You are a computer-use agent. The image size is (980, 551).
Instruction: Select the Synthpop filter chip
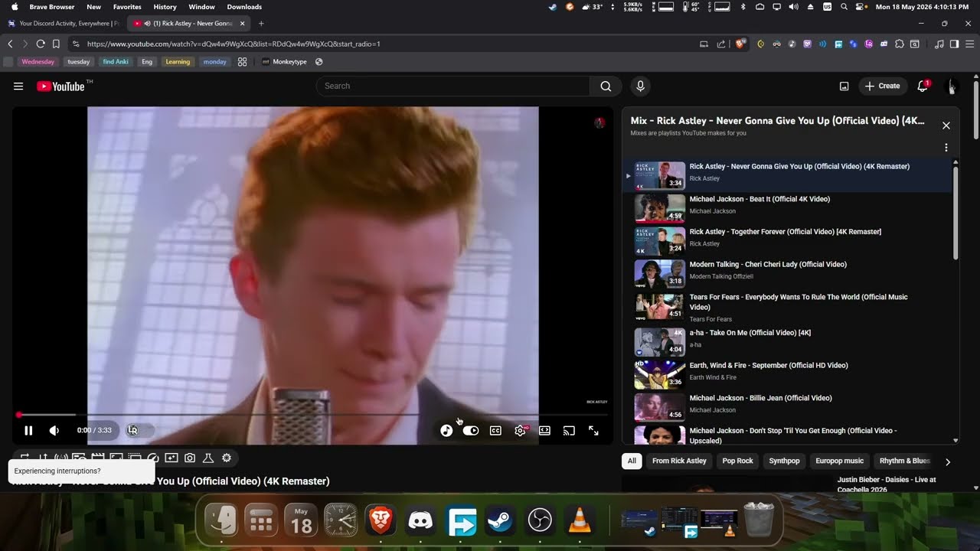click(784, 461)
